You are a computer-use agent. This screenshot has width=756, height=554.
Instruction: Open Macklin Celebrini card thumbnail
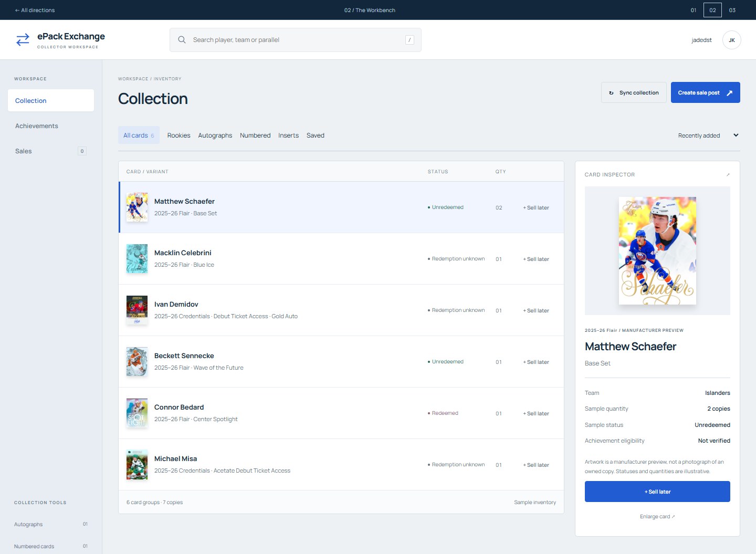tap(137, 258)
